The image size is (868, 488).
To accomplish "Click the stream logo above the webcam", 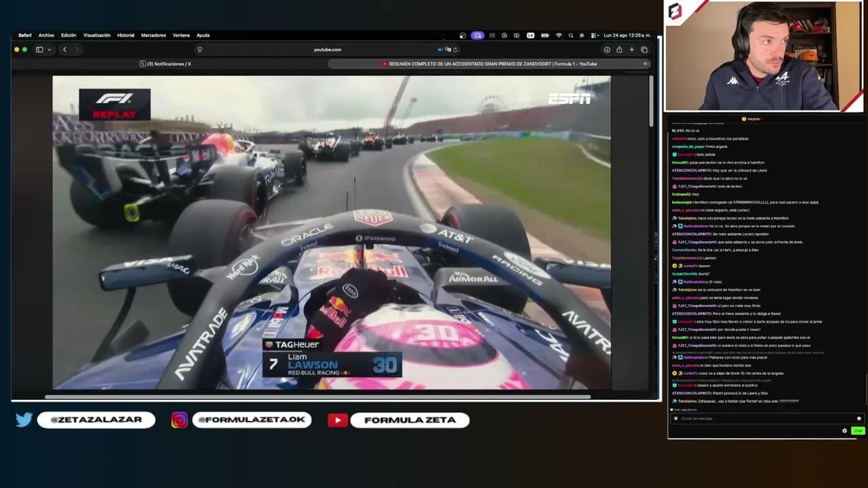I will [x=675, y=11].
